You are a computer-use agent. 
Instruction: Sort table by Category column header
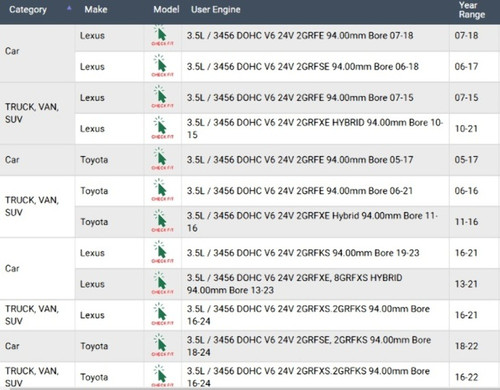pyautogui.click(x=28, y=10)
